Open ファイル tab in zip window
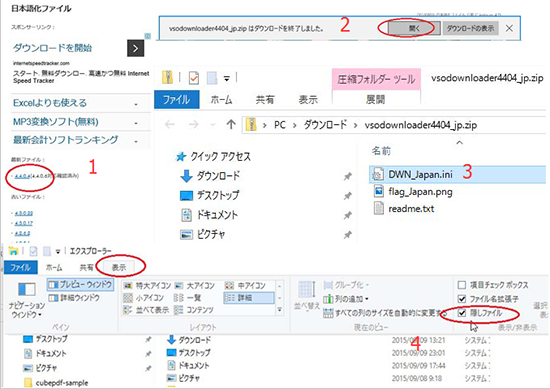 coord(177,100)
